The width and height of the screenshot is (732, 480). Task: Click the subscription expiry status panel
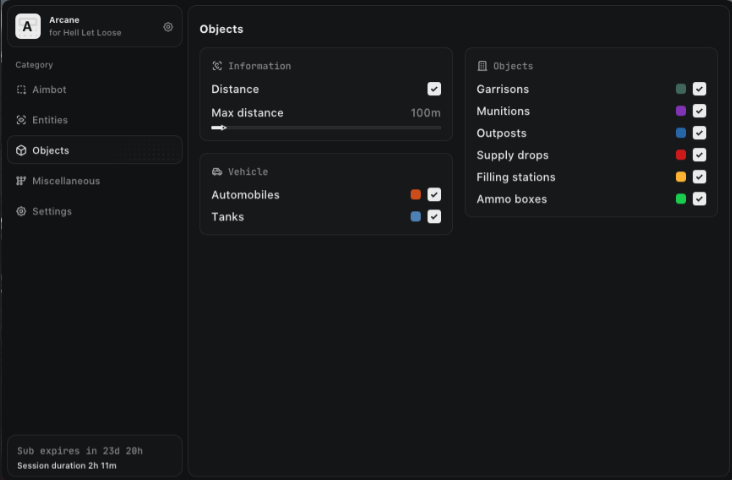pyautogui.click(x=94, y=457)
